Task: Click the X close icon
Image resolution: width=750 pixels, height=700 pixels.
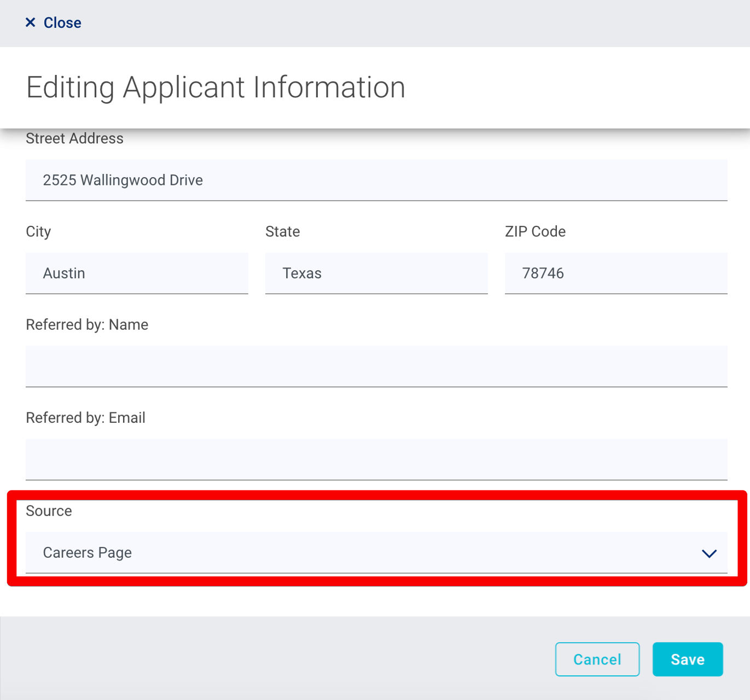Action: [31, 22]
